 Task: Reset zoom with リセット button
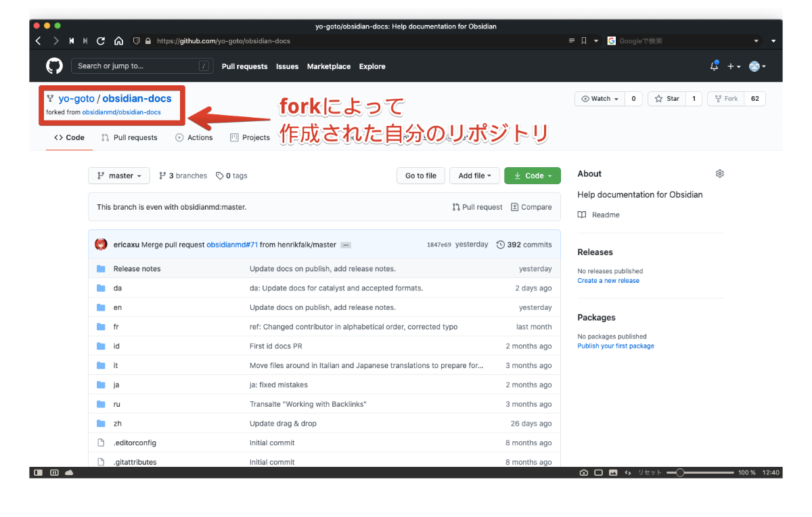pyautogui.click(x=650, y=472)
